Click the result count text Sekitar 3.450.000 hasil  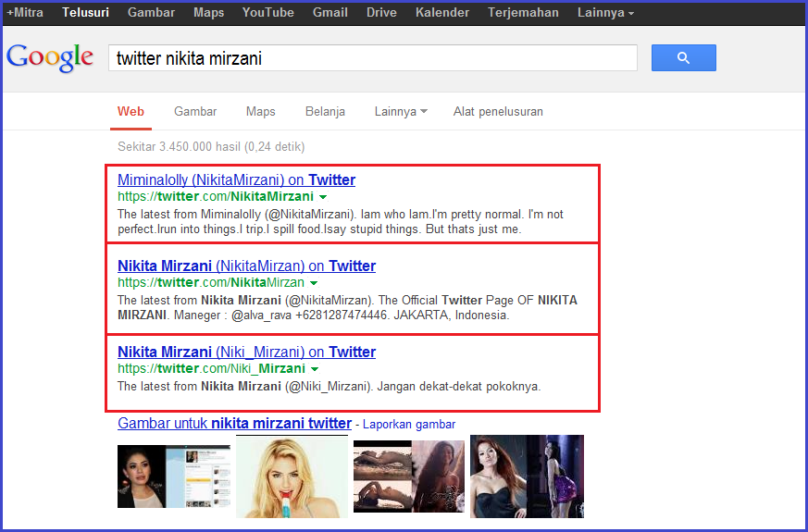tap(211, 147)
